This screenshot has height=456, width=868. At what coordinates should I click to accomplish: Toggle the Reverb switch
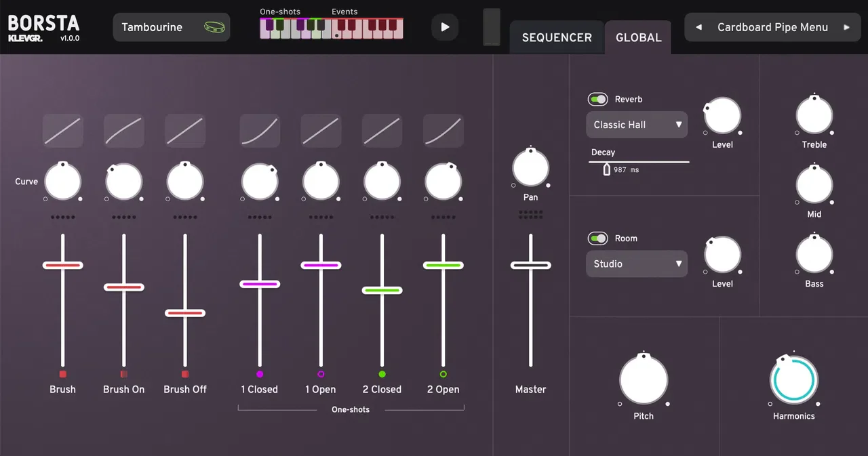tap(597, 99)
